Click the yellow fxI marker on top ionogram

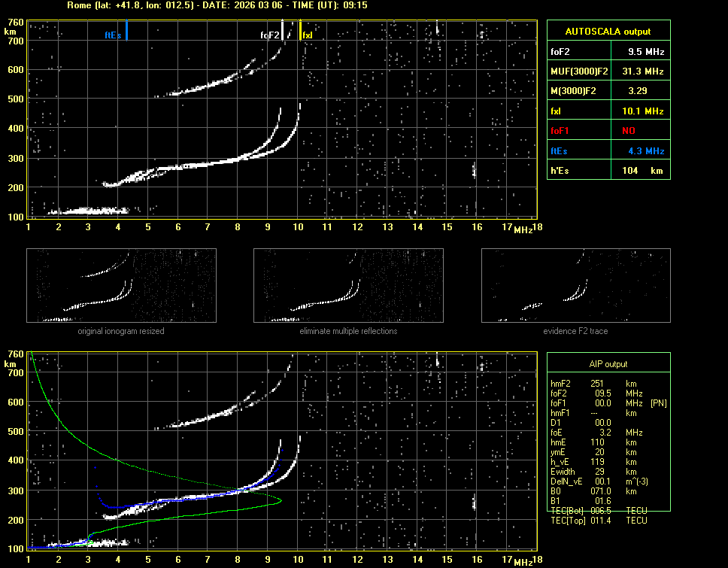click(x=300, y=31)
